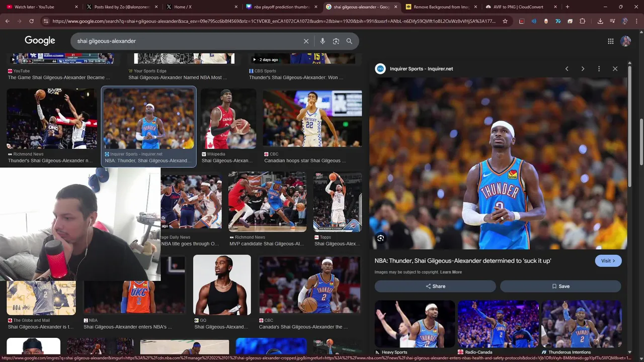Open Richmond News MVP candidate image
The height and width of the screenshot is (362, 644).
(267, 202)
